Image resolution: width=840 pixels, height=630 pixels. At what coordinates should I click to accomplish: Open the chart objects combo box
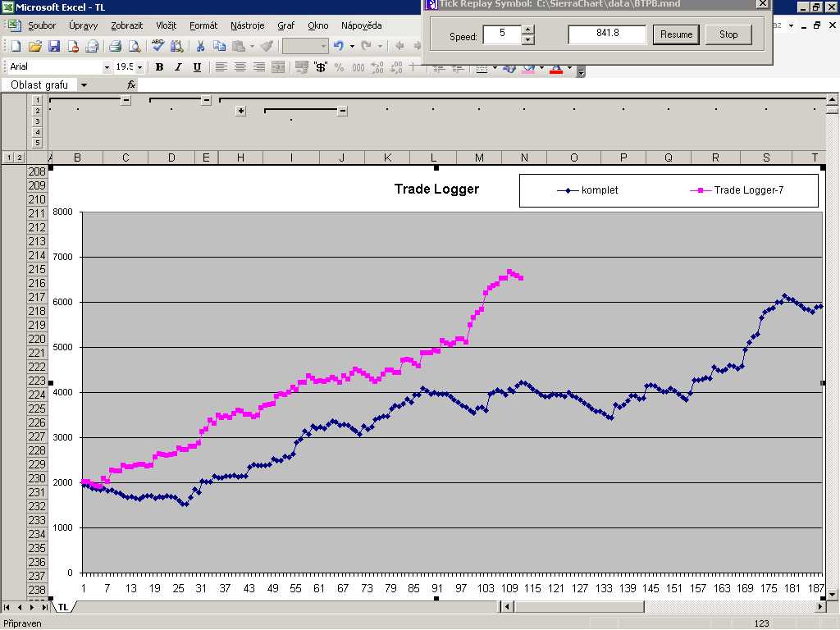pyautogui.click(x=305, y=46)
